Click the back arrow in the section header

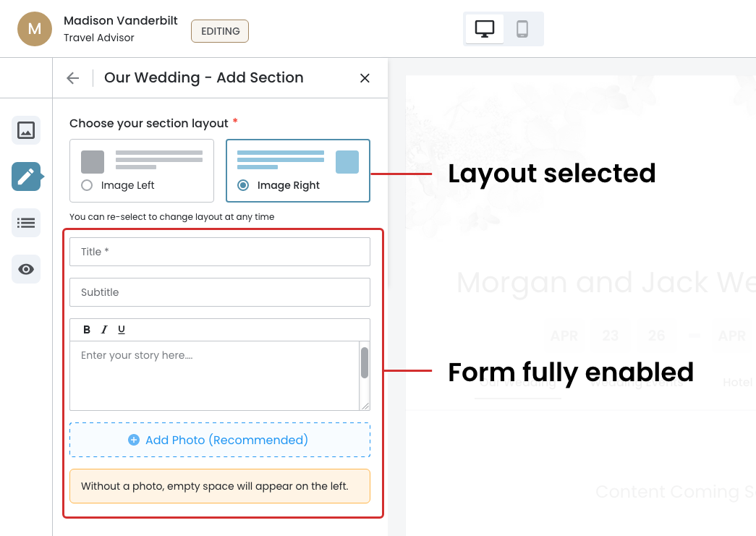(72, 78)
